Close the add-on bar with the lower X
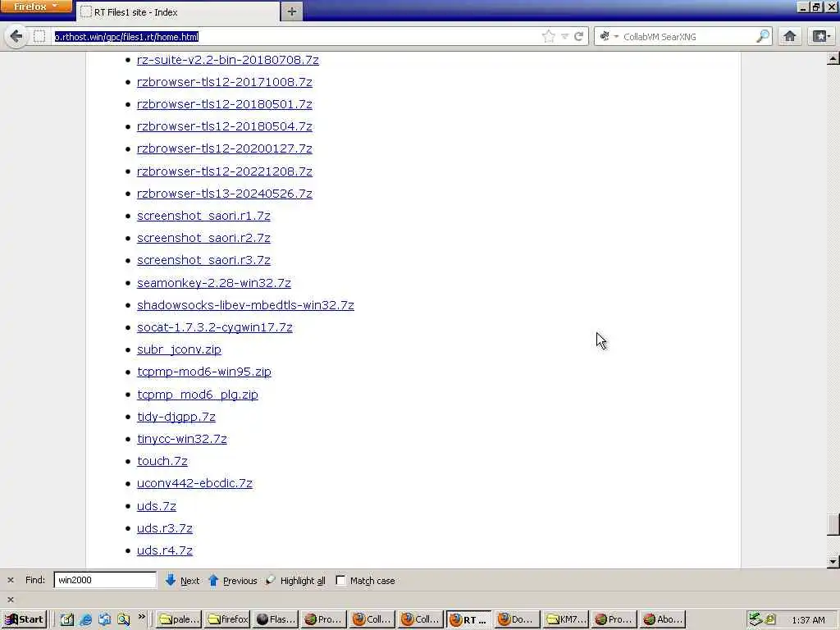Screen dimensions: 840x630 pyautogui.click(x=10, y=600)
